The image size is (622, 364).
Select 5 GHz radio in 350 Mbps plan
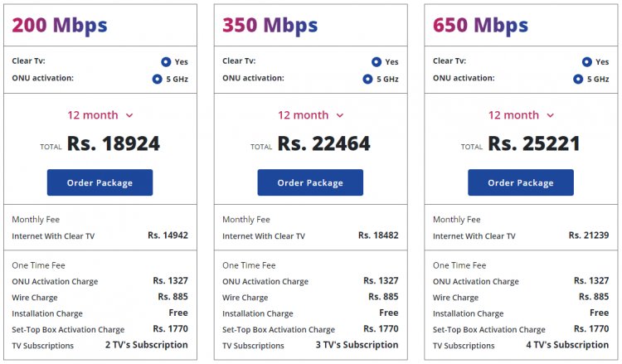click(x=367, y=79)
